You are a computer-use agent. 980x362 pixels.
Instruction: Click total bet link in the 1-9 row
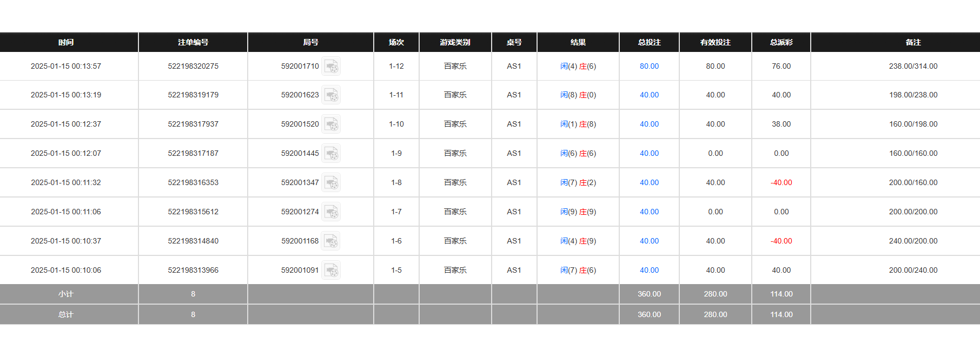[x=649, y=153]
